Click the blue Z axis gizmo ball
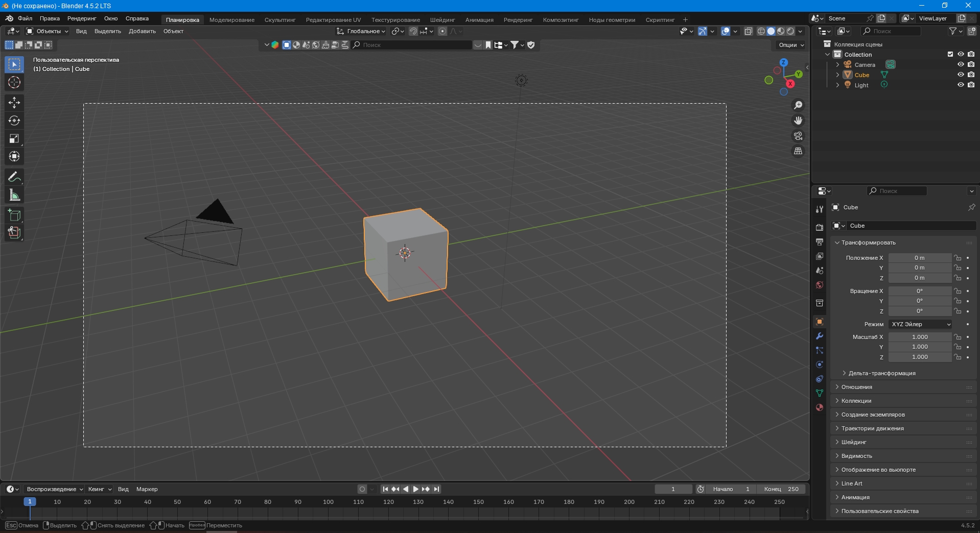This screenshot has height=533, width=980. click(x=783, y=62)
